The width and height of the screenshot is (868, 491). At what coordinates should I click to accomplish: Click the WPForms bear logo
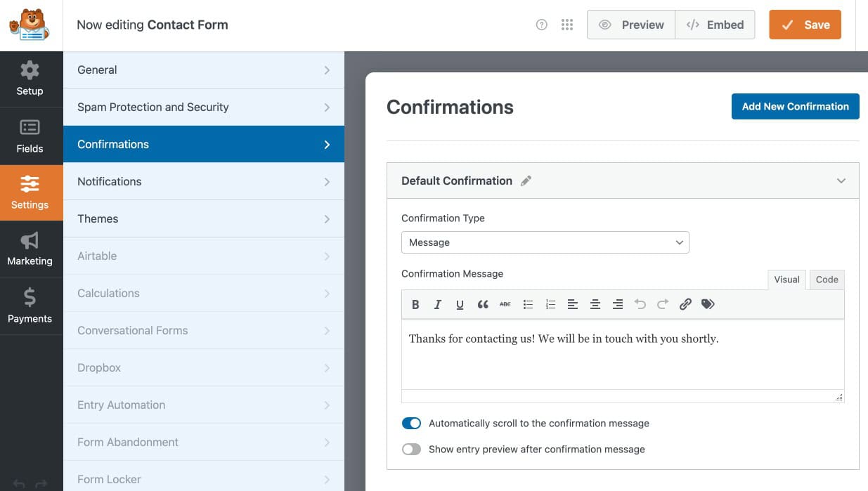(29, 25)
